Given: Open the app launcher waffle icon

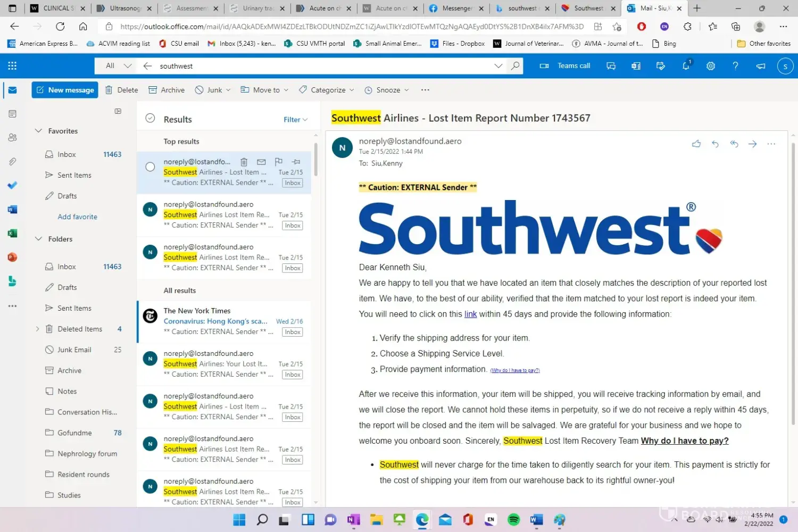Looking at the screenshot, I should (x=12, y=66).
